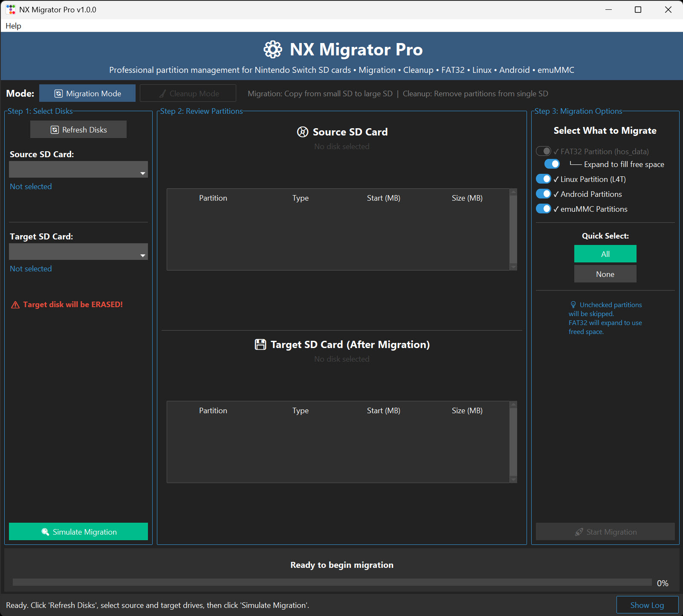
Task: Turn off the Android Partitions switch
Action: click(543, 194)
